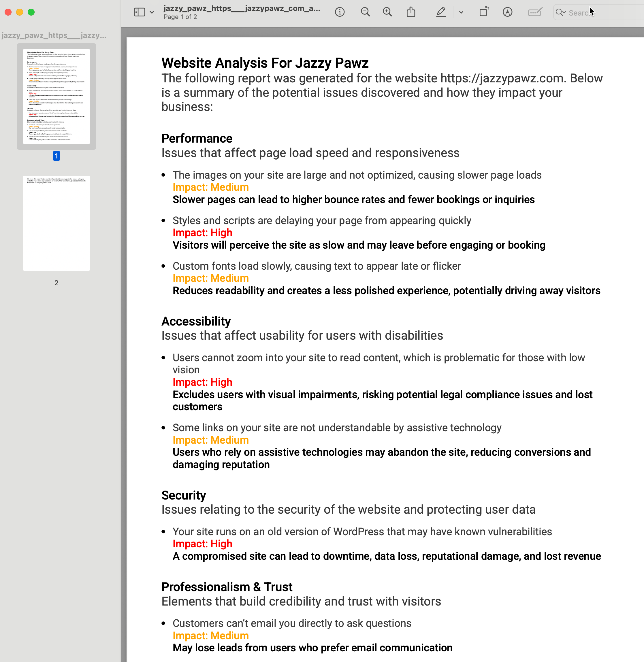Viewport: 644px width, 662px height.
Task: Select page 1 thumbnail
Action: coord(57,96)
